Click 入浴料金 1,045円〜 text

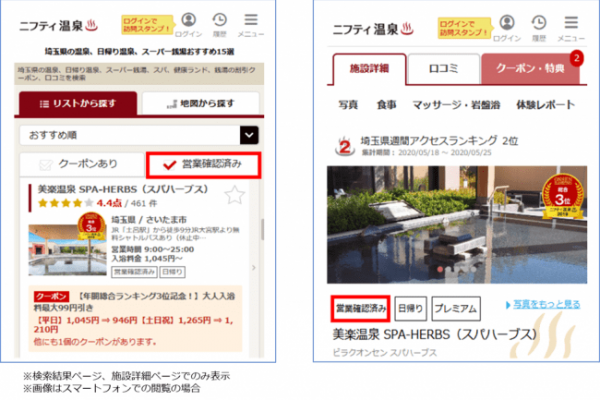click(x=147, y=259)
